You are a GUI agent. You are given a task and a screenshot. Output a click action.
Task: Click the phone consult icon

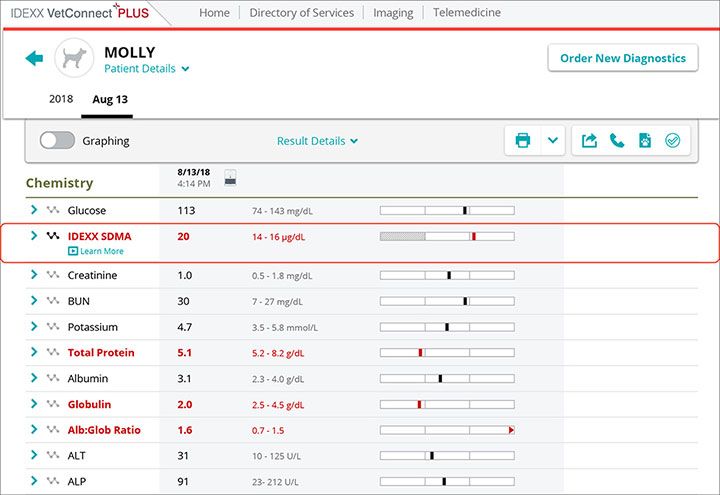click(x=617, y=141)
